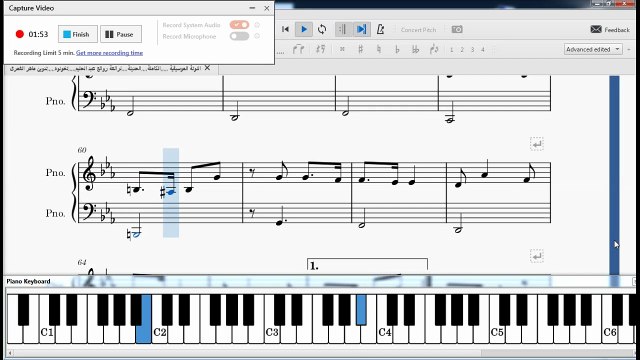The image size is (640, 360).
Task: Pause the video recording
Action: (x=121, y=34)
